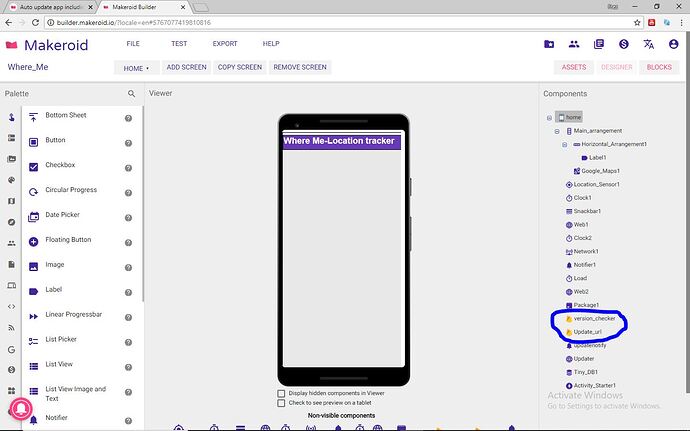690x431 pixels.
Task: Open the community people icon in header
Action: point(574,44)
